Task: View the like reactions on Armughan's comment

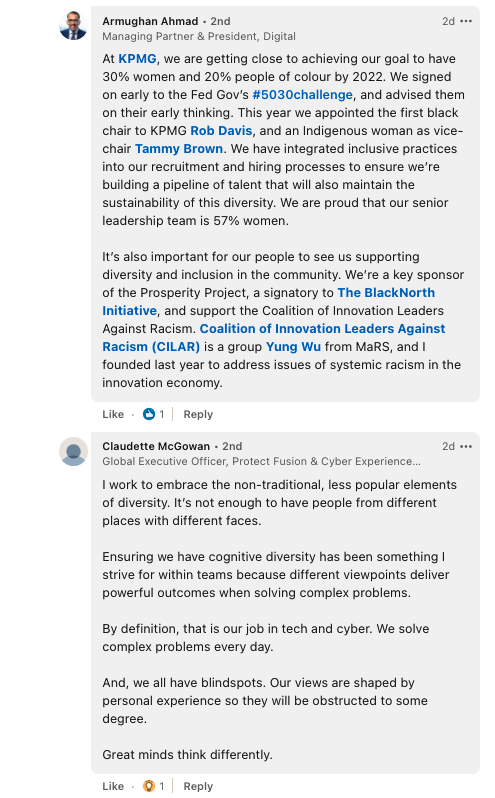Action: 154,414
